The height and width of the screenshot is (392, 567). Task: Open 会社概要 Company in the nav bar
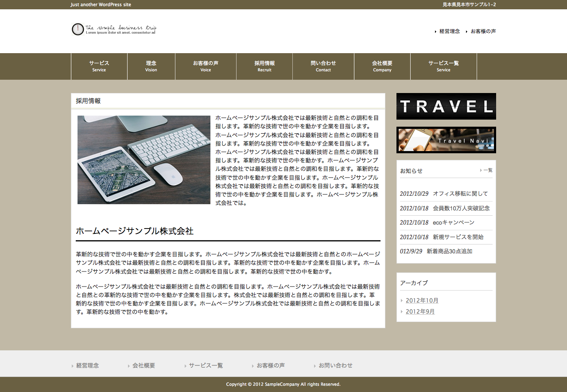pos(382,66)
